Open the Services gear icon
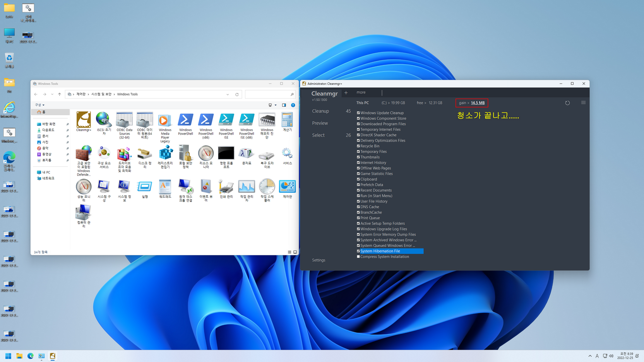 (287, 155)
